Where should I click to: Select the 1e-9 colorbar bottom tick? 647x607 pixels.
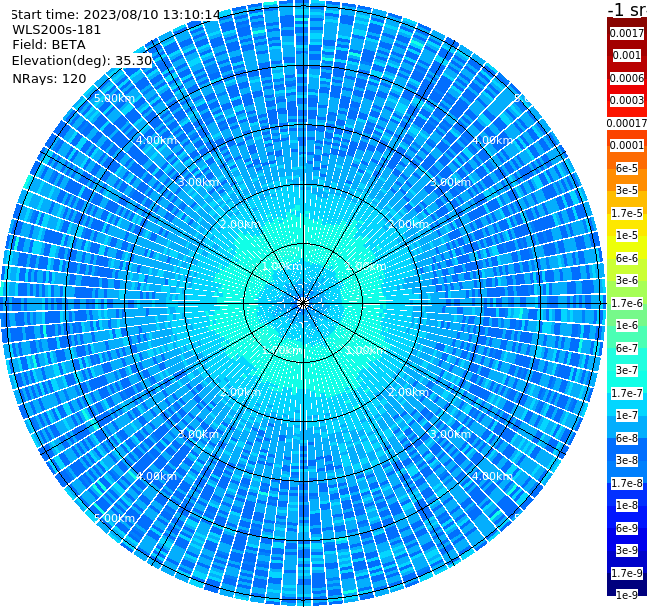point(627,595)
